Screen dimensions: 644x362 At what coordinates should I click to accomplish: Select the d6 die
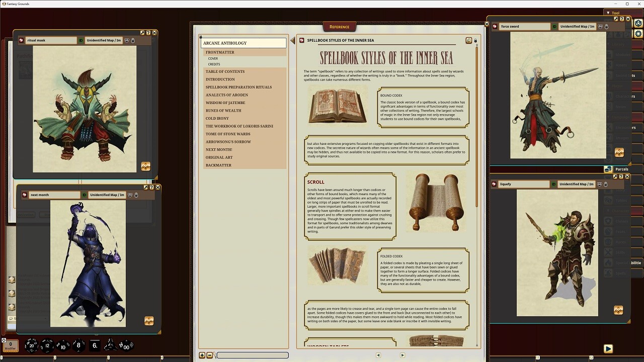[95, 346]
